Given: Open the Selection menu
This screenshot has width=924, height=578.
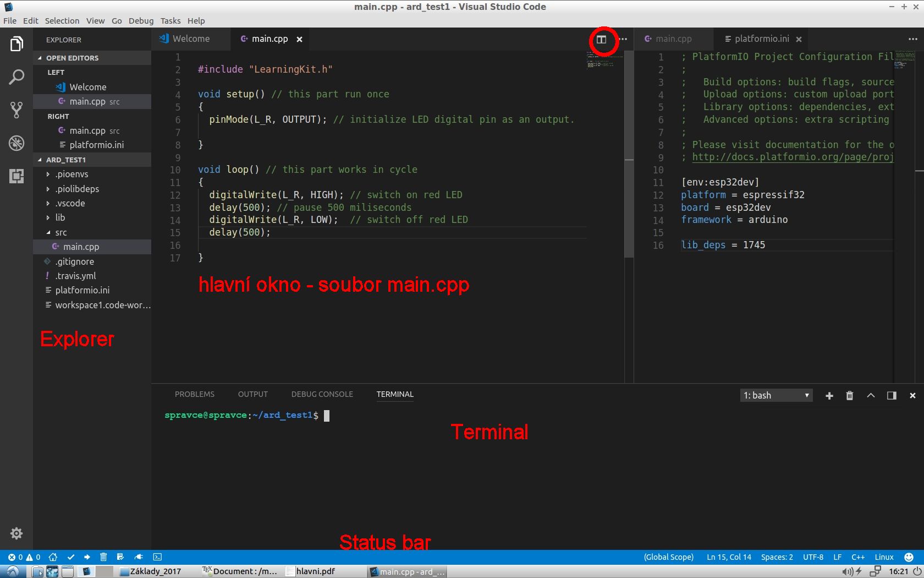Looking at the screenshot, I should tap(62, 21).
